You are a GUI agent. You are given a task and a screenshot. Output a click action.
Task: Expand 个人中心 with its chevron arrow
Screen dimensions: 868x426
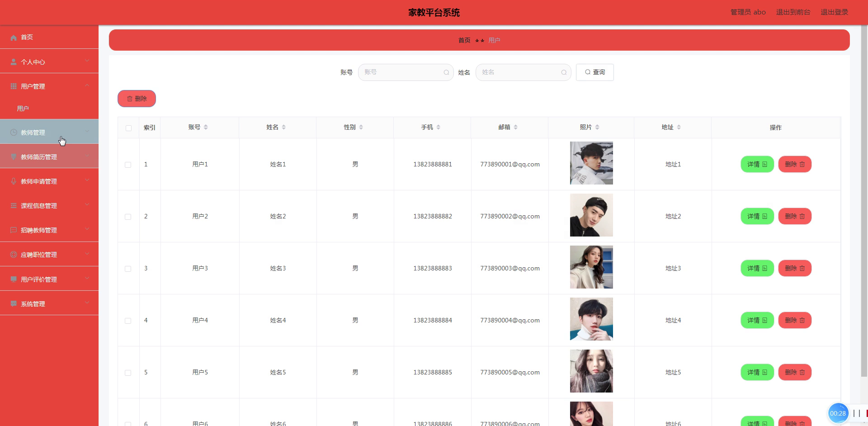click(87, 61)
